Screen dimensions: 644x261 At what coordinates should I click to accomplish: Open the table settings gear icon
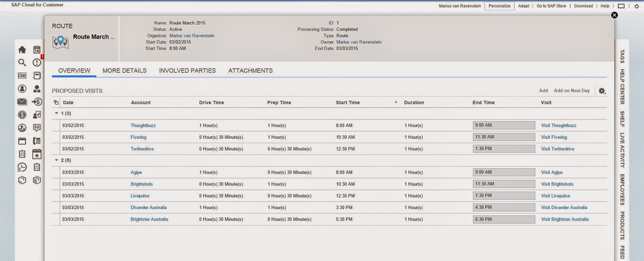(602, 91)
